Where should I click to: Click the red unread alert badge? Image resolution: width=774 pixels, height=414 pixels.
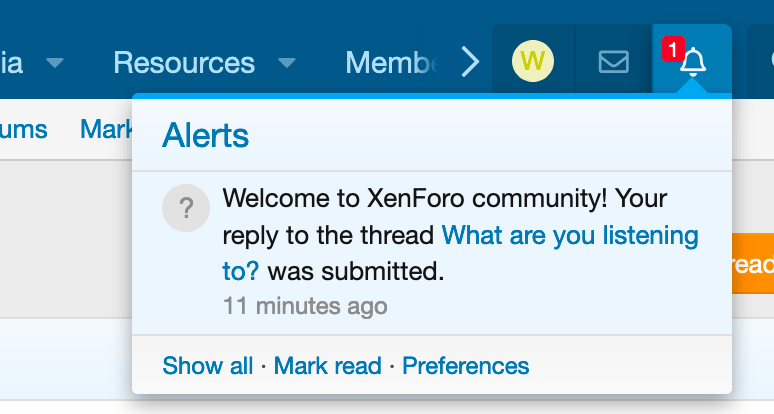(672, 48)
